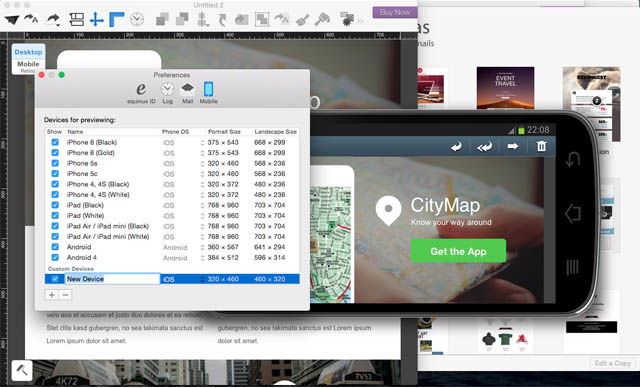Image resolution: width=640 pixels, height=388 pixels.
Task: Toggle the blue corner ruler icon
Action: pos(117,19)
